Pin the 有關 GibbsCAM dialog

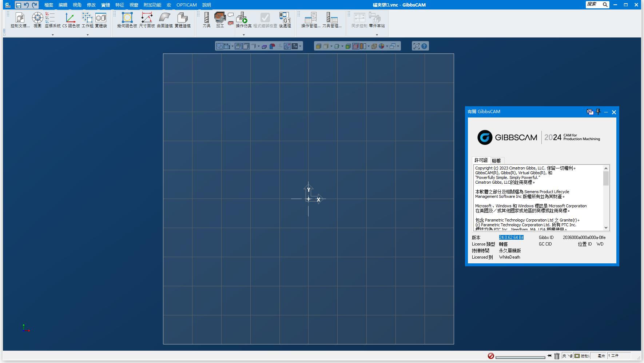[x=598, y=112]
